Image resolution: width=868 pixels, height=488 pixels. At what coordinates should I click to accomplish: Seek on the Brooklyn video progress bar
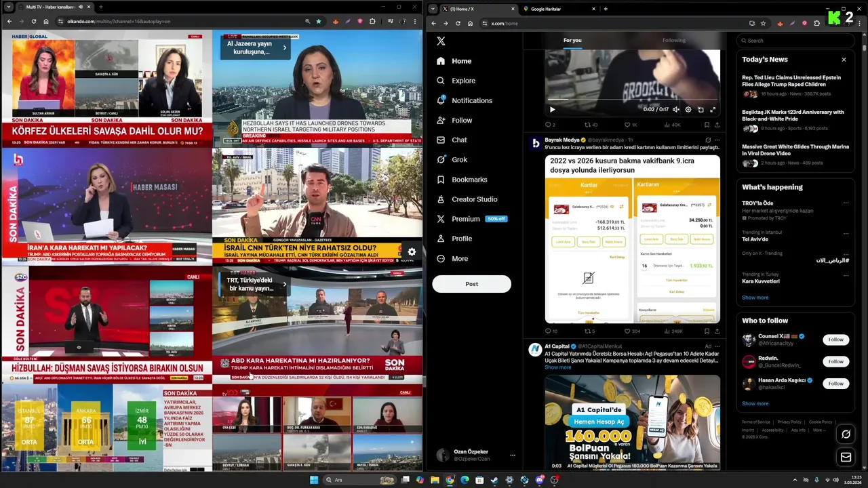(x=632, y=101)
